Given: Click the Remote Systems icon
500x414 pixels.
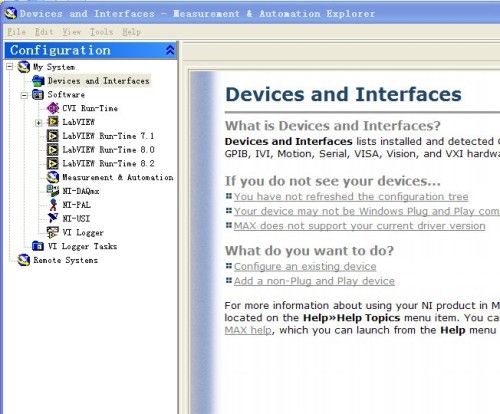Looking at the screenshot, I should point(24,260).
